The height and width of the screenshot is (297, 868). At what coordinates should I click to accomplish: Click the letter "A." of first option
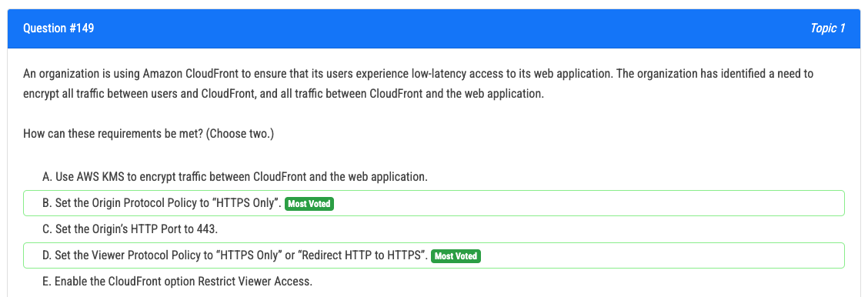click(47, 178)
